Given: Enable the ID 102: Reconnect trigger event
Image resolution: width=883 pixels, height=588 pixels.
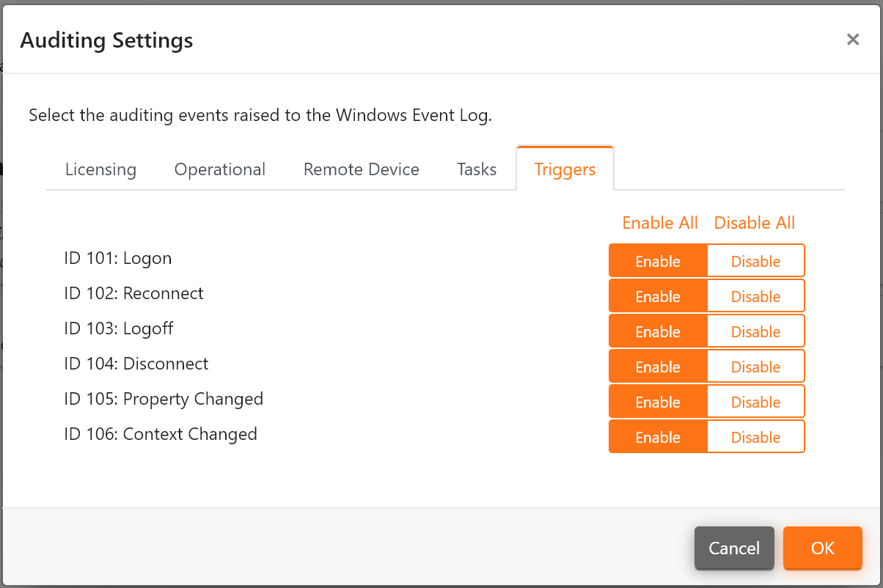Looking at the screenshot, I should coord(658,295).
